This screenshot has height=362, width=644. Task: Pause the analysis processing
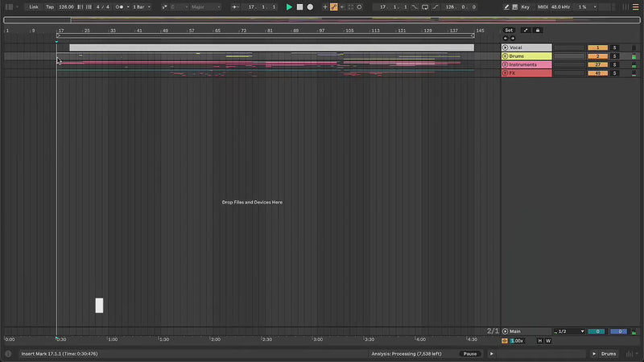tap(469, 354)
